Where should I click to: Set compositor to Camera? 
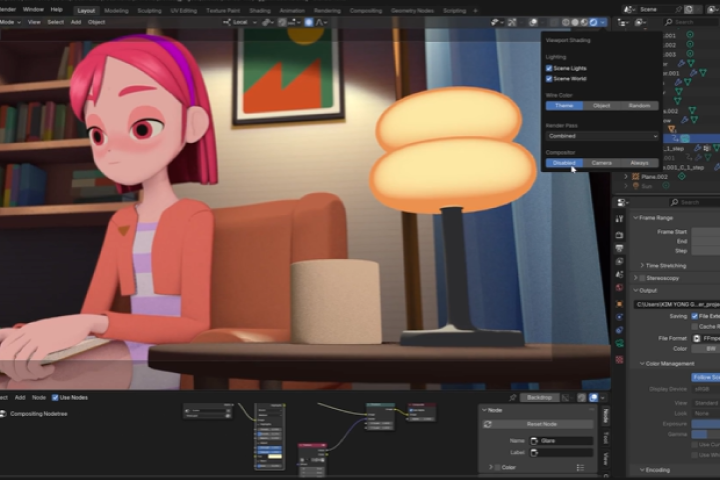(601, 162)
